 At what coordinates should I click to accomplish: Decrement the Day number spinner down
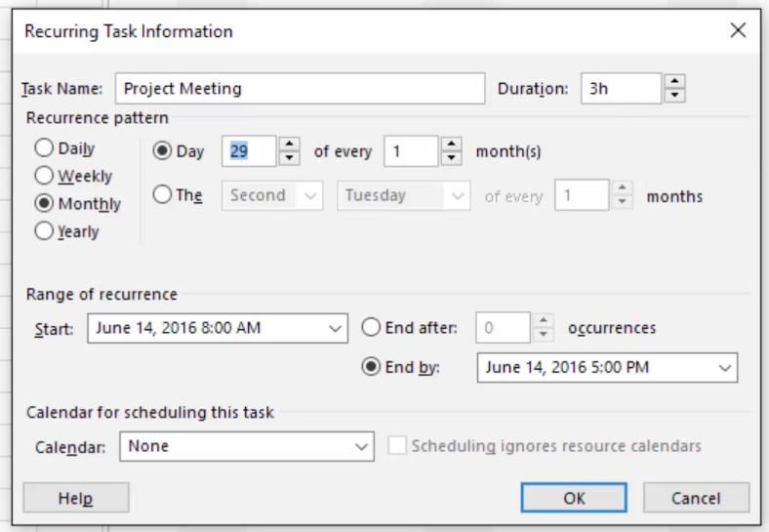click(x=290, y=158)
